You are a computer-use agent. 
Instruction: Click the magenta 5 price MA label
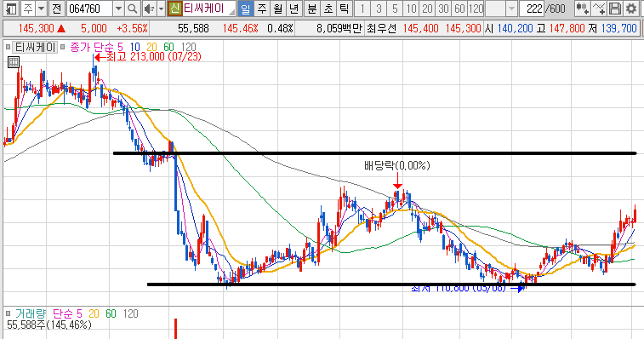point(120,47)
